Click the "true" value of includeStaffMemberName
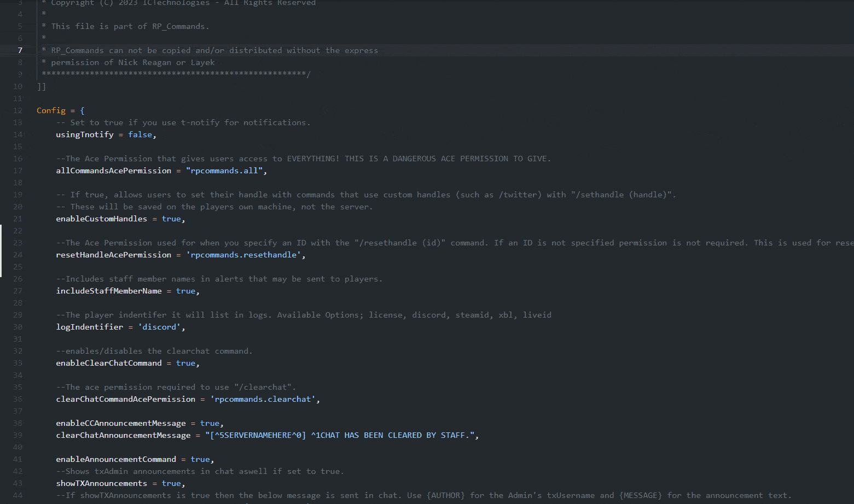Image resolution: width=854 pixels, height=504 pixels. pos(186,291)
